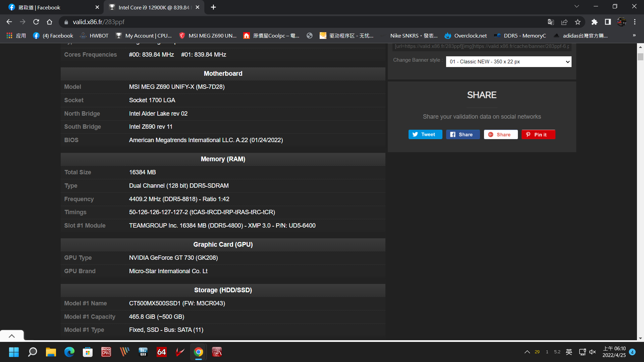Show hidden system tray icons

pos(527,352)
